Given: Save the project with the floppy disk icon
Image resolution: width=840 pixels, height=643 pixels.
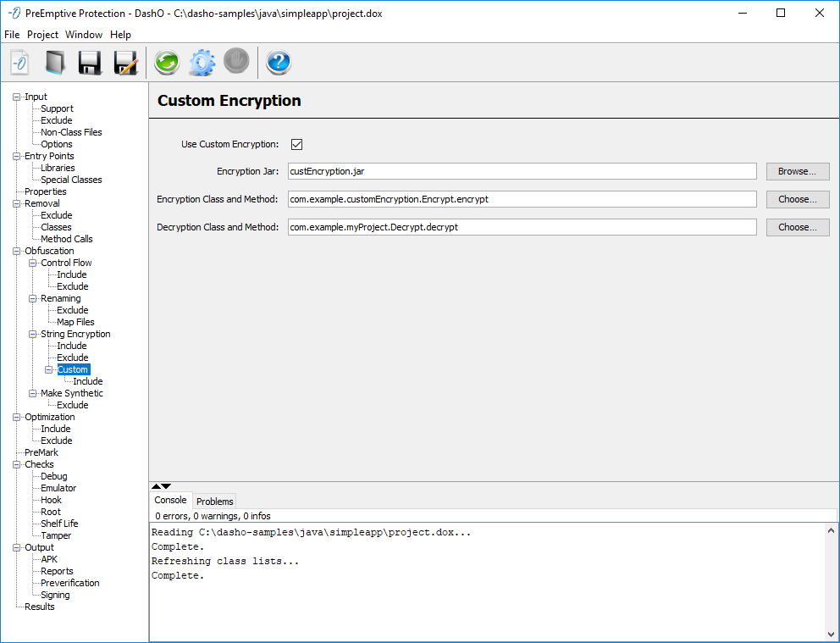Looking at the screenshot, I should [x=90, y=63].
